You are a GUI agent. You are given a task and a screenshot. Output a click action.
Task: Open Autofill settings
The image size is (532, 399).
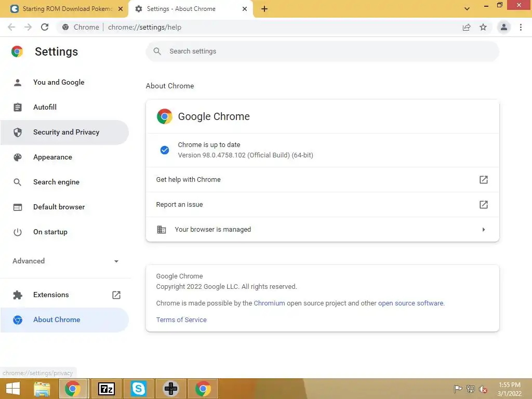[64, 107]
